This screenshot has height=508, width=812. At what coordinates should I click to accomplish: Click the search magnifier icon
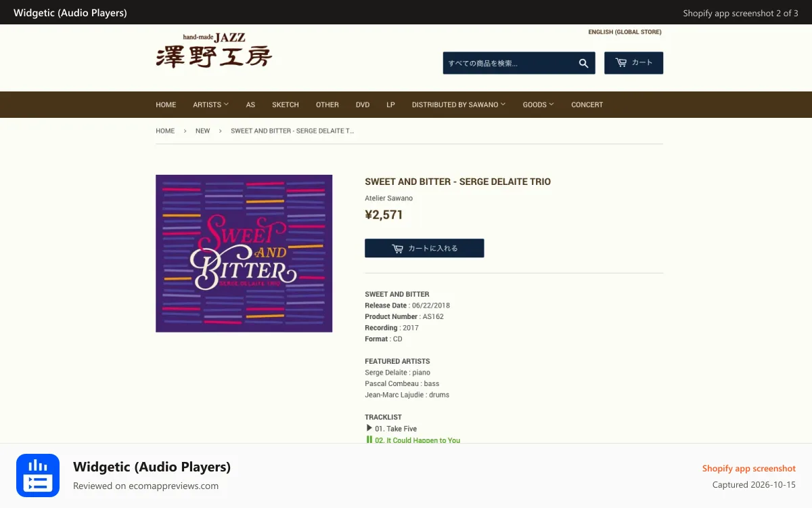tap(583, 63)
